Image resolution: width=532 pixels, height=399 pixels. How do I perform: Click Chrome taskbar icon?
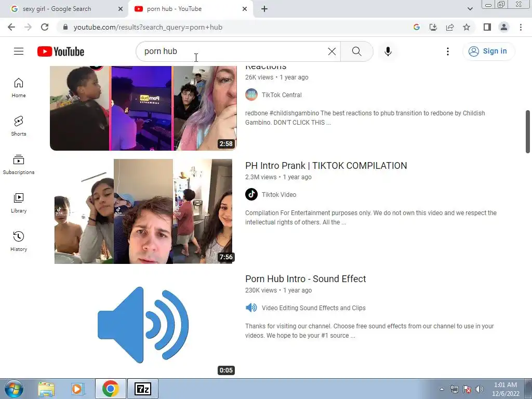point(110,389)
